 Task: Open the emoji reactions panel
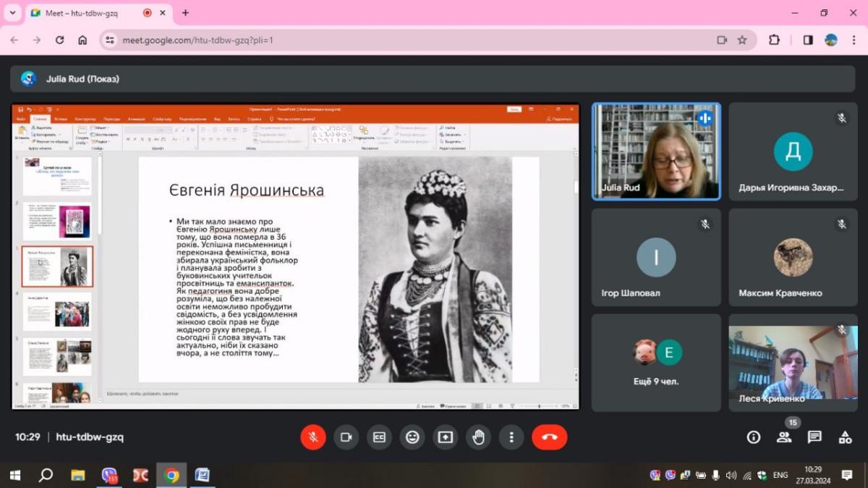pyautogui.click(x=412, y=437)
